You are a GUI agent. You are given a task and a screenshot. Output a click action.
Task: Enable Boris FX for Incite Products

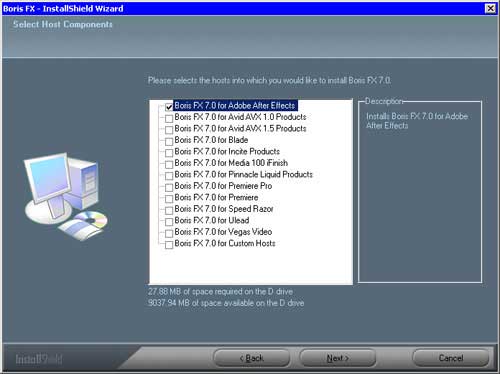point(169,153)
